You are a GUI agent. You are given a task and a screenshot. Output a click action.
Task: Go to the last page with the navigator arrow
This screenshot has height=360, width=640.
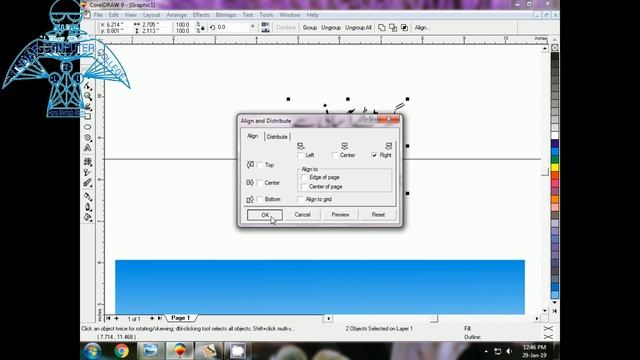click(x=160, y=318)
